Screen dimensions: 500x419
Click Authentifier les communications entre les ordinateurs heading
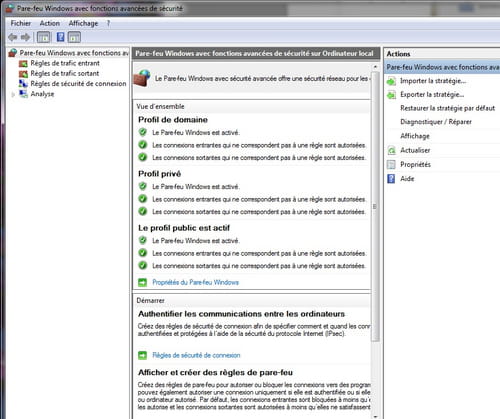(241, 314)
